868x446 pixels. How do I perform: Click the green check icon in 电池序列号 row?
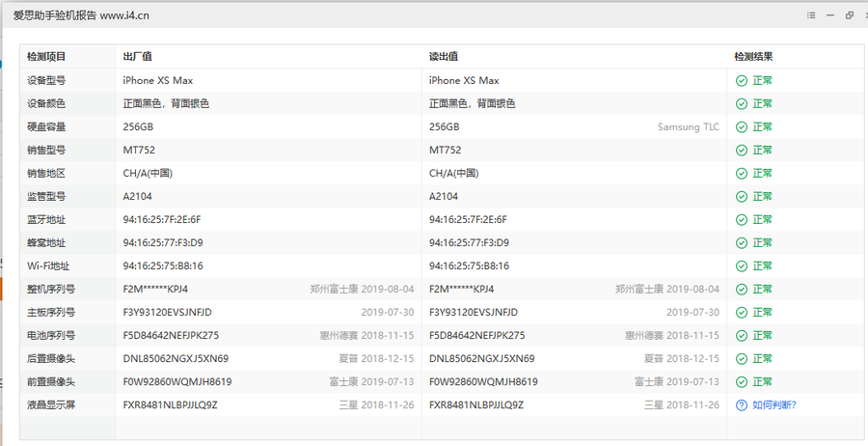point(742,336)
